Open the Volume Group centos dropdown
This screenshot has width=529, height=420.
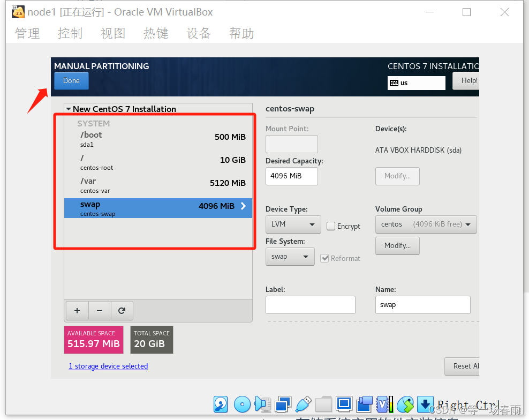426,224
